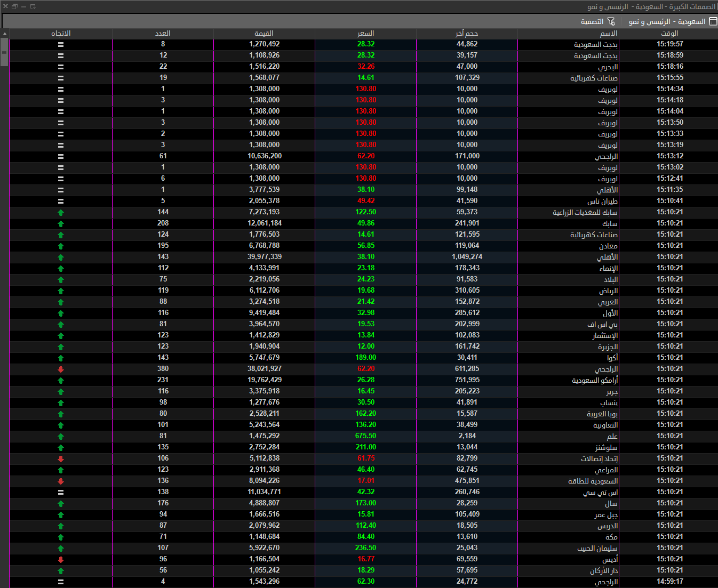The width and height of the screenshot is (718, 588).
Task: Click the last volume 1,049,274
Action: (467, 257)
